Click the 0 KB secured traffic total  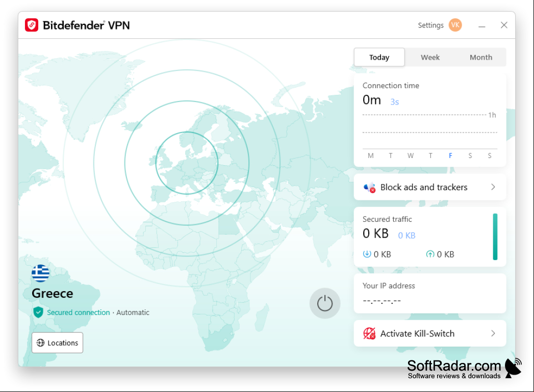(x=375, y=233)
